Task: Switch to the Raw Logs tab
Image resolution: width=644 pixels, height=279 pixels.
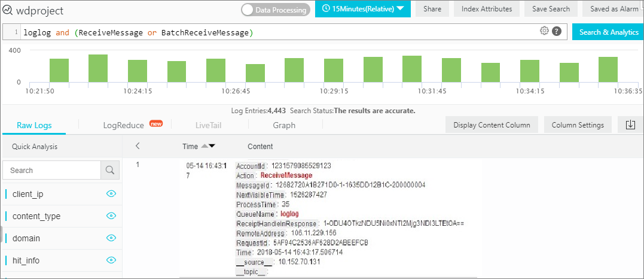Action: point(34,125)
